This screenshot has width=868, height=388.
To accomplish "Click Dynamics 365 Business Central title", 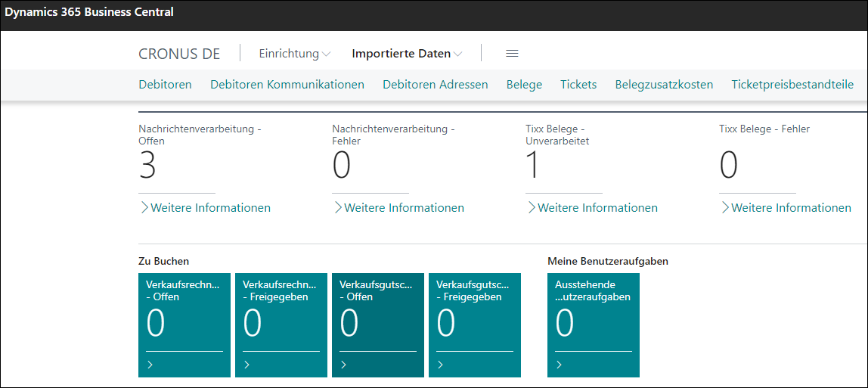I will [x=89, y=11].
